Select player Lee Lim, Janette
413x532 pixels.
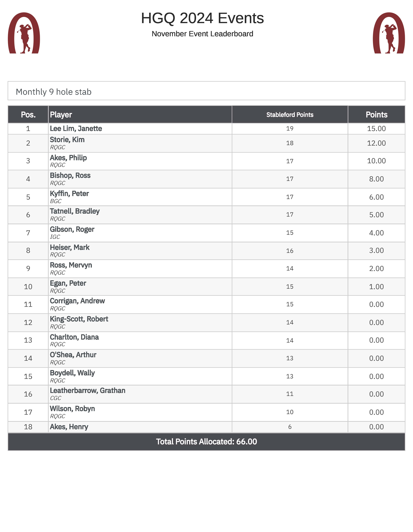(76, 128)
